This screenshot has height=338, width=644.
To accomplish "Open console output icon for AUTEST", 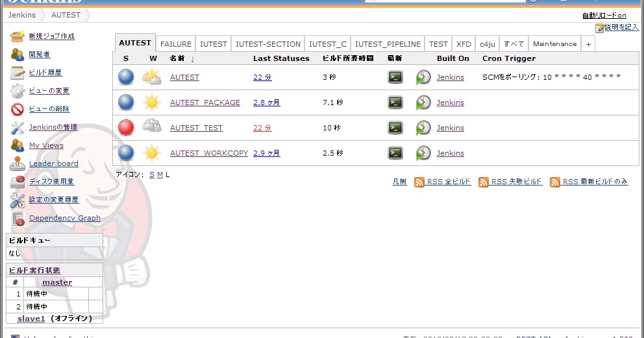I will (395, 77).
